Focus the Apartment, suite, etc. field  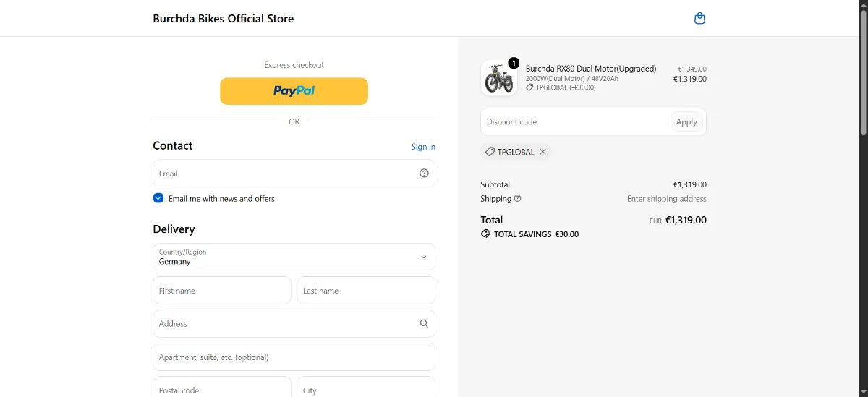coord(294,357)
